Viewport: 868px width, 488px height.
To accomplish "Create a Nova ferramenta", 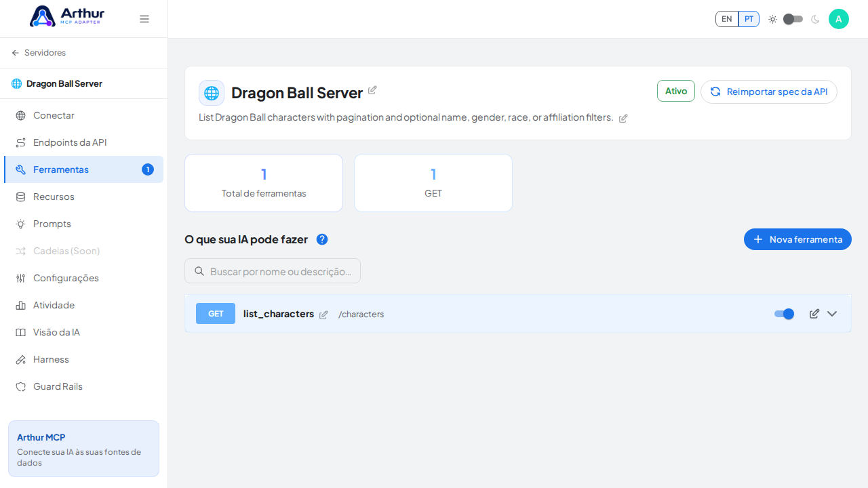I will 797,239.
